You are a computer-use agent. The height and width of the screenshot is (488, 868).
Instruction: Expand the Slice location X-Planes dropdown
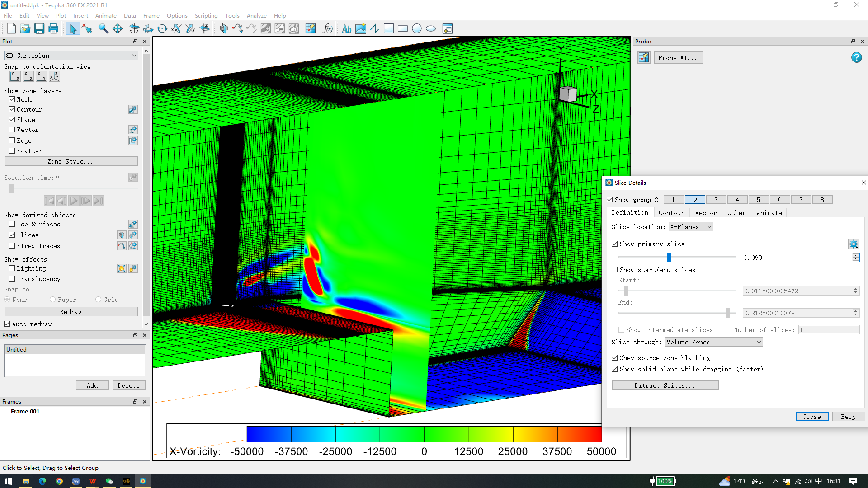coord(691,227)
